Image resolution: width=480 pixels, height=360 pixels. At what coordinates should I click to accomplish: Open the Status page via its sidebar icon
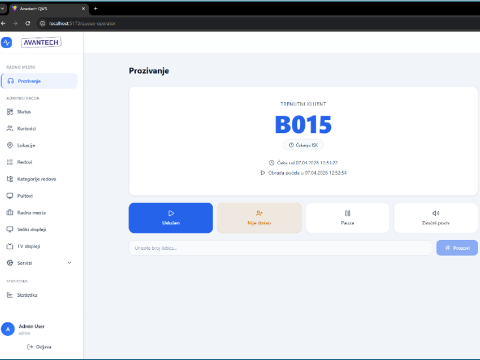click(x=10, y=112)
